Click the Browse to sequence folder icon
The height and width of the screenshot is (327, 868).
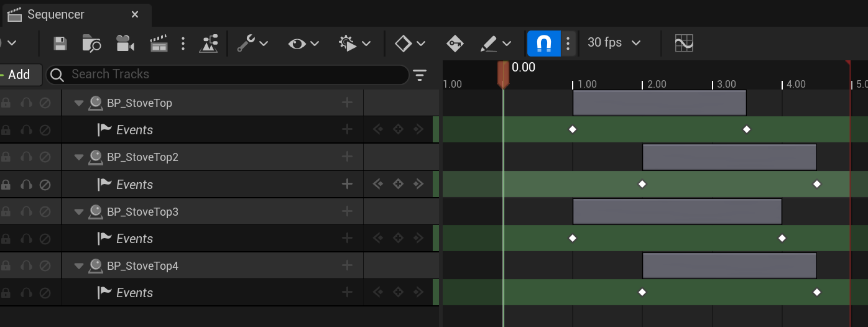click(91, 44)
